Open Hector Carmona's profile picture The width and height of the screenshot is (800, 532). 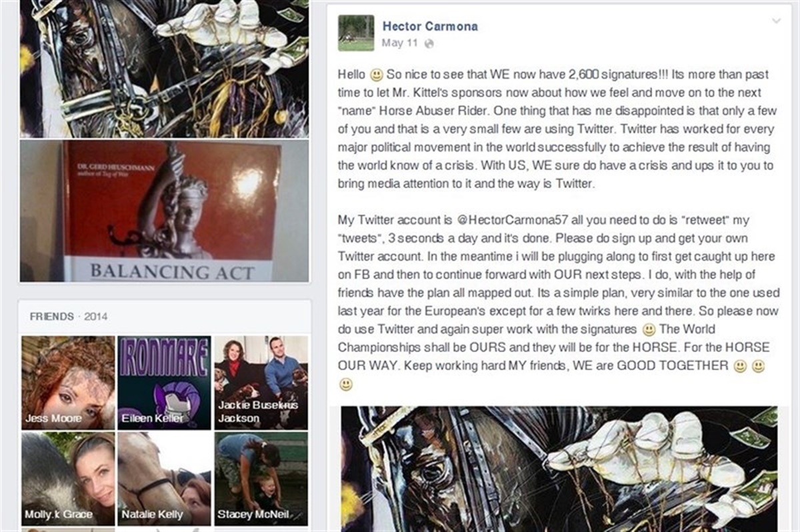click(356, 33)
